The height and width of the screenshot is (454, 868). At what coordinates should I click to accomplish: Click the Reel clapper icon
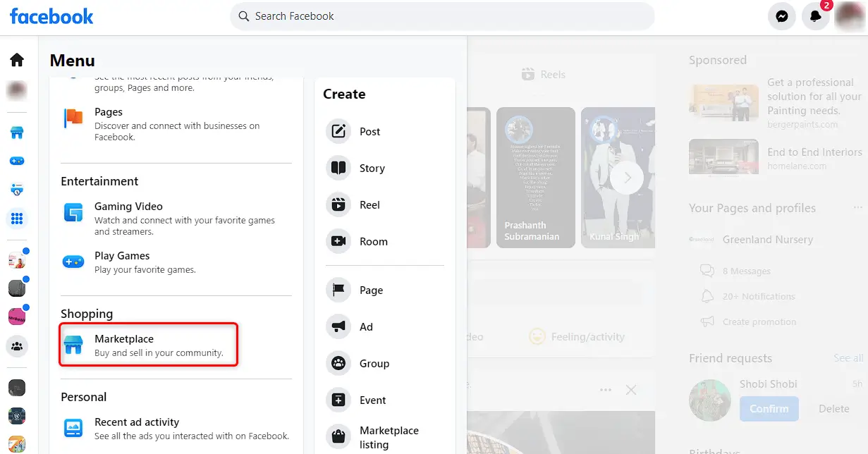click(338, 204)
